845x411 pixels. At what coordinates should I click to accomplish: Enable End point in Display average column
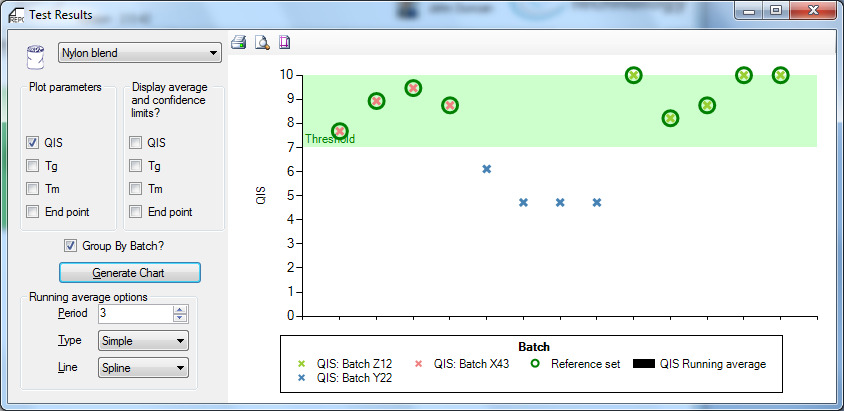coord(136,211)
